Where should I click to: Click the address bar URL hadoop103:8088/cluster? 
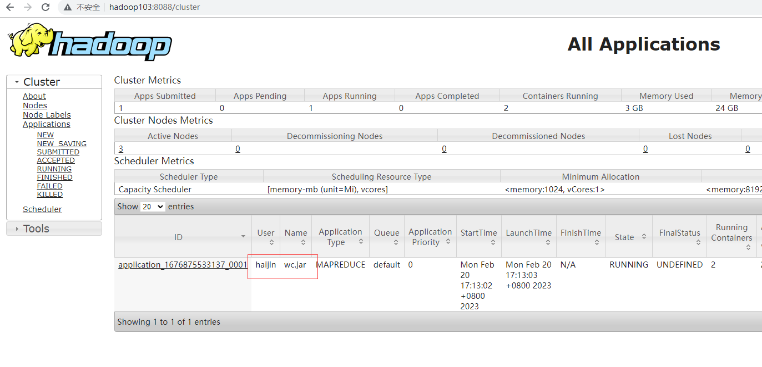(155, 7)
